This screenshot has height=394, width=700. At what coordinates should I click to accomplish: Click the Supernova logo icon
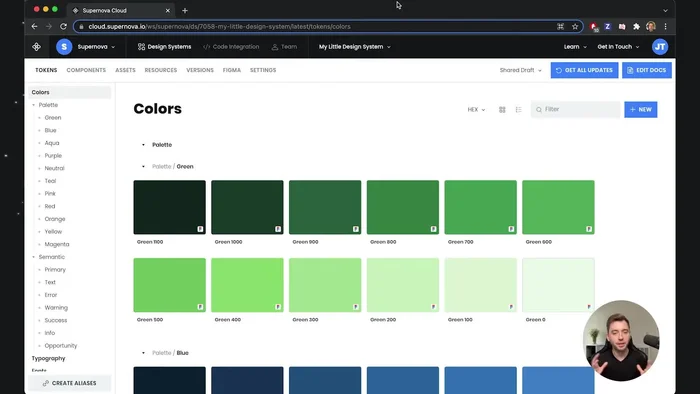[x=37, y=46]
